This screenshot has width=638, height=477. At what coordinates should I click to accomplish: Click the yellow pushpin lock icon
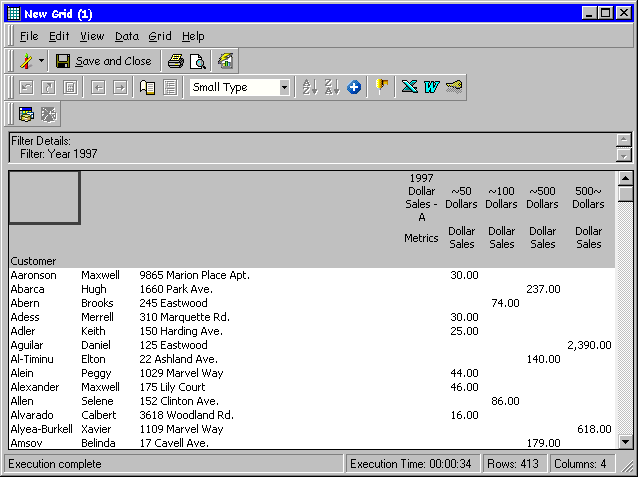(382, 86)
